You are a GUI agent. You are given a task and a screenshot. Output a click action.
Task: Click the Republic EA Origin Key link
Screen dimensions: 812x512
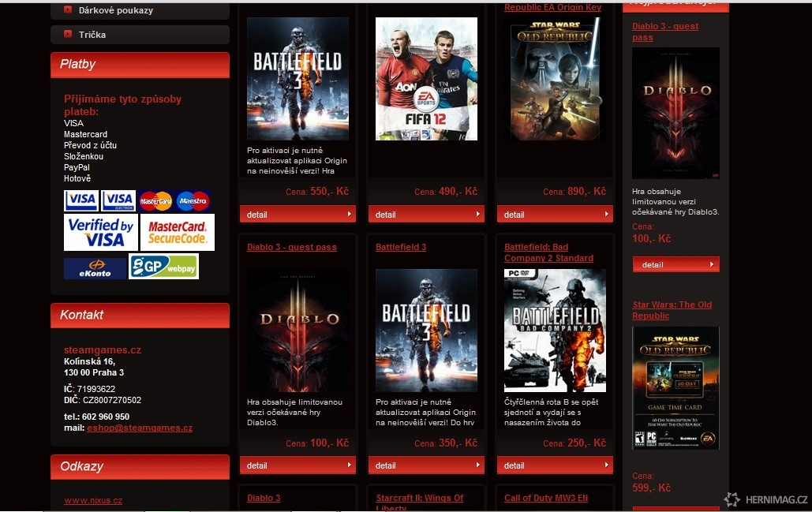click(x=552, y=7)
